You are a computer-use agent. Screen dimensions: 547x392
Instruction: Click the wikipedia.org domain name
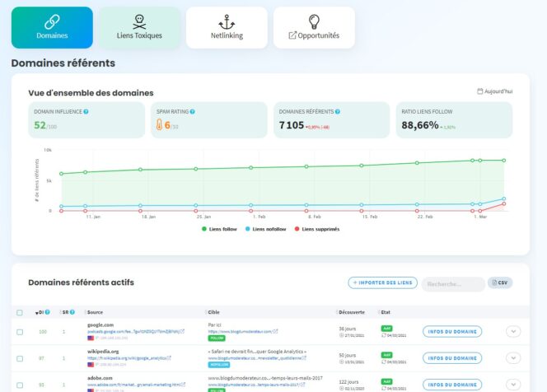(x=103, y=351)
